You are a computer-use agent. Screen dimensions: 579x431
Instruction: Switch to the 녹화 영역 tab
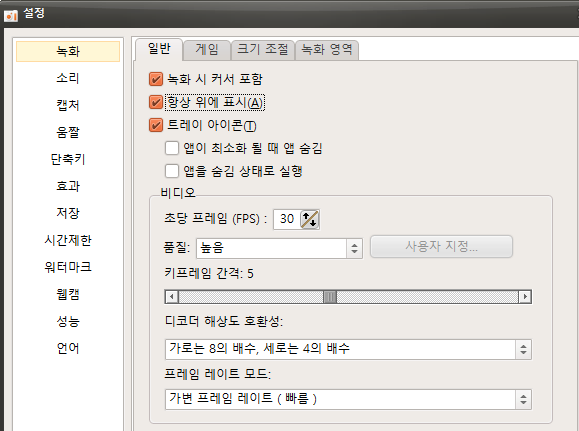(327, 50)
